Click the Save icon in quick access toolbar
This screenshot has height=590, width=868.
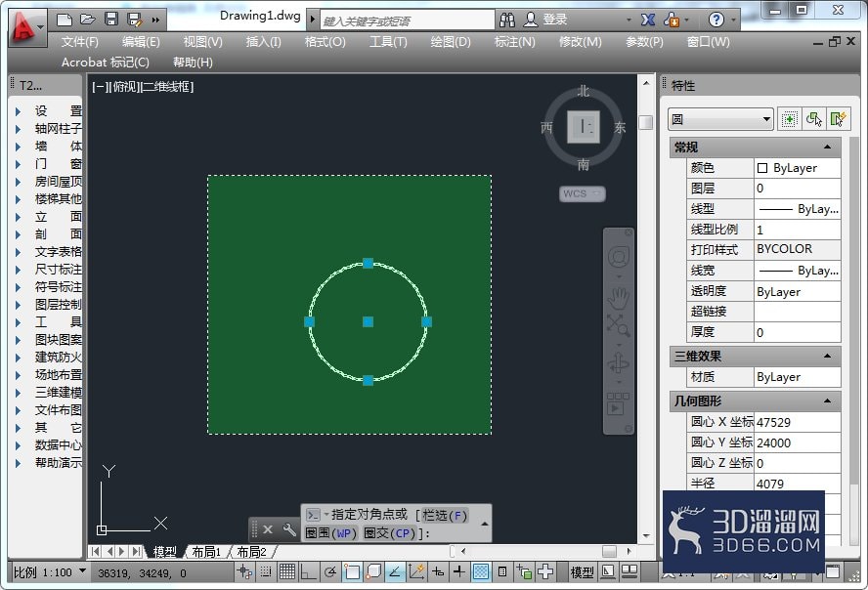point(111,20)
